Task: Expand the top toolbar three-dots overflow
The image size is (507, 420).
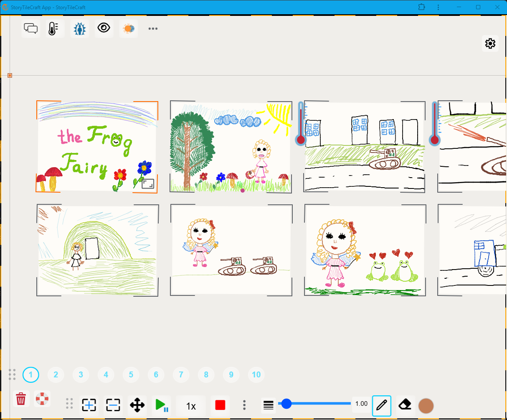Action: click(x=153, y=29)
